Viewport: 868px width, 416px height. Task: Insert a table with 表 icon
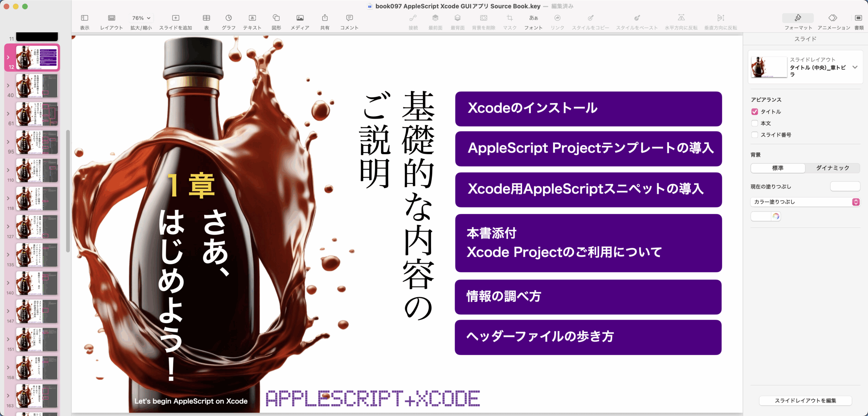tap(206, 18)
